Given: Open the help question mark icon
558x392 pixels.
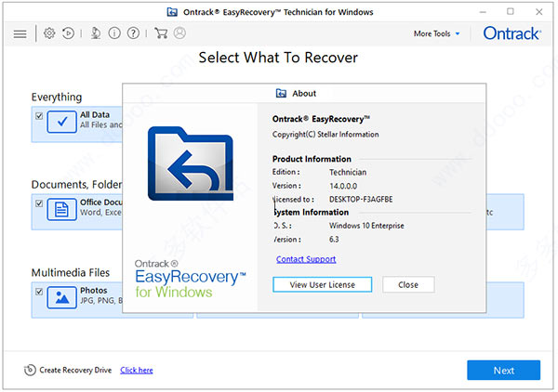Looking at the screenshot, I should 133,33.
